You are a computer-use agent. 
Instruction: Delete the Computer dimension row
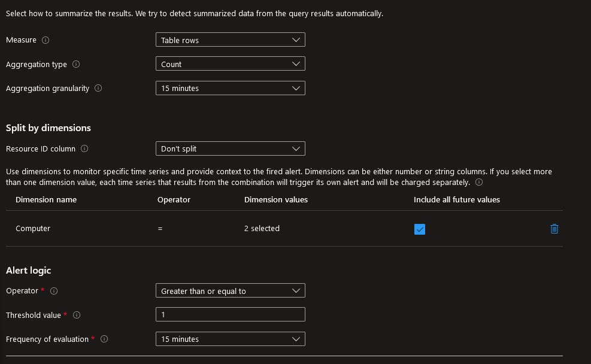point(554,229)
